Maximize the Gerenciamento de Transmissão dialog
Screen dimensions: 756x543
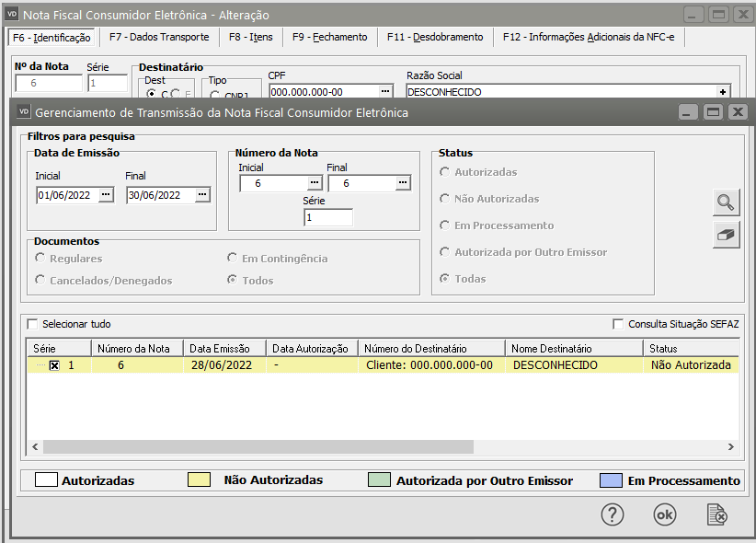click(713, 111)
